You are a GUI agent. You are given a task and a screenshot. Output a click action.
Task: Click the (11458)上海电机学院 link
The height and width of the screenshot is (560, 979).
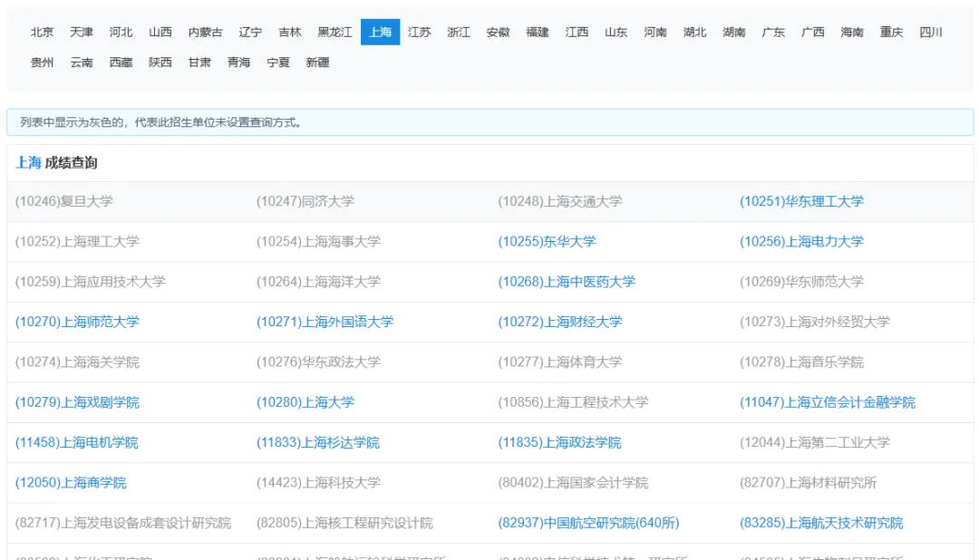pos(77,442)
